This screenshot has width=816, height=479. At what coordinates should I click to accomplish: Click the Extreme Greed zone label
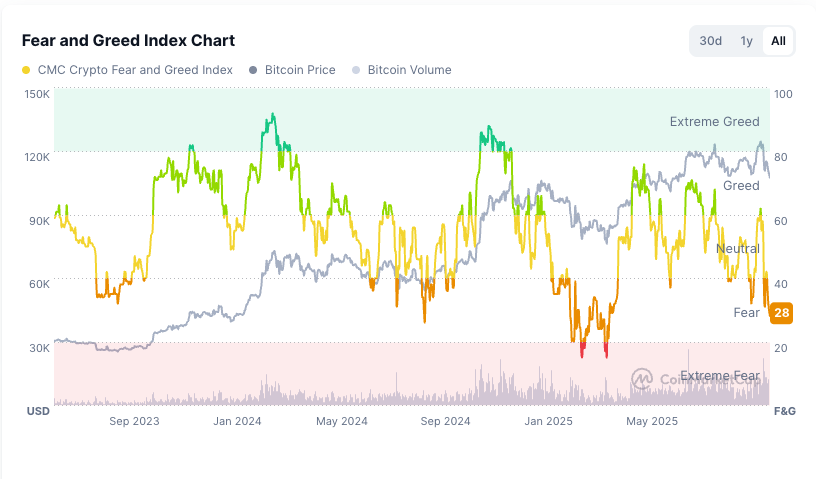tap(714, 122)
